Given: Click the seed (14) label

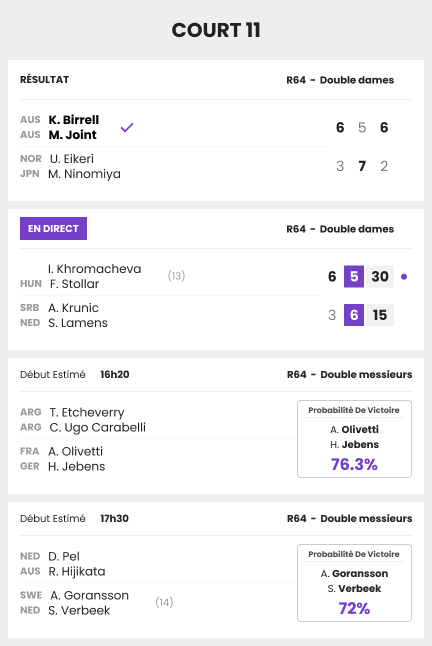Looking at the screenshot, I should [164, 602].
